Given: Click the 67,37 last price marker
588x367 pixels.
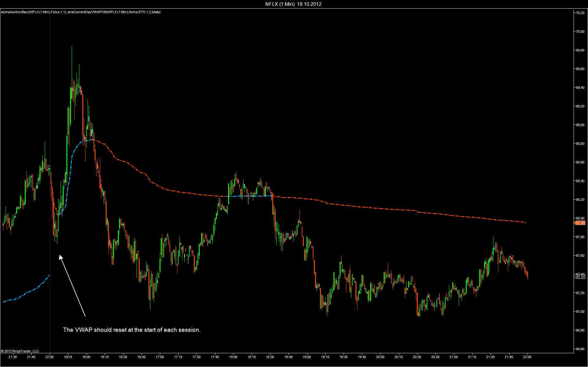Looking at the screenshot, I should click(x=580, y=277).
